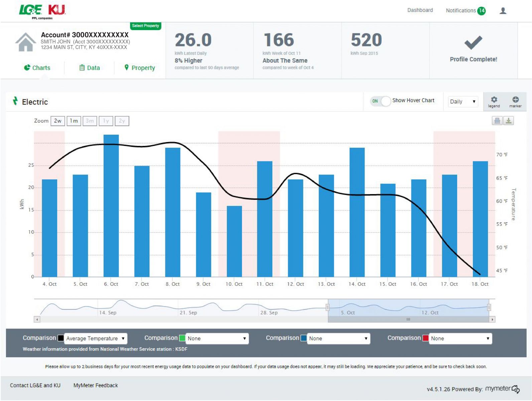Switch to the Data tab
Screen dimensions: 532x401
[90, 68]
